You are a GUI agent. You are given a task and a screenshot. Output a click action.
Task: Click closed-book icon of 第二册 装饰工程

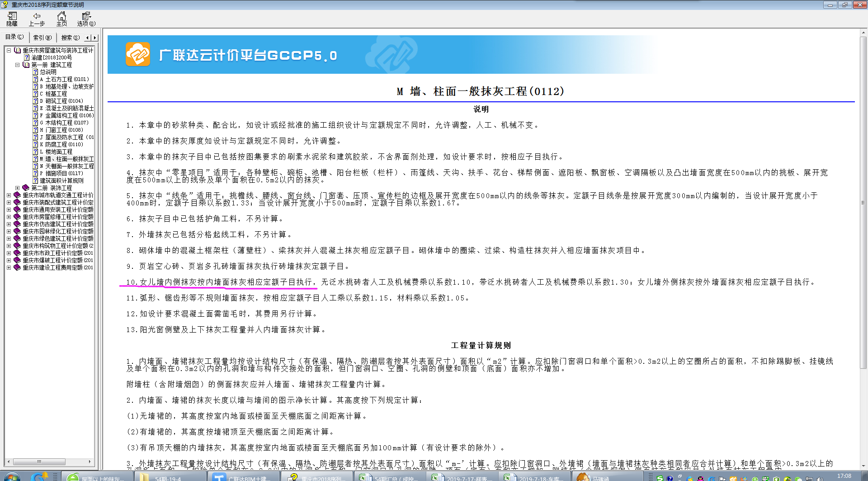coord(26,188)
